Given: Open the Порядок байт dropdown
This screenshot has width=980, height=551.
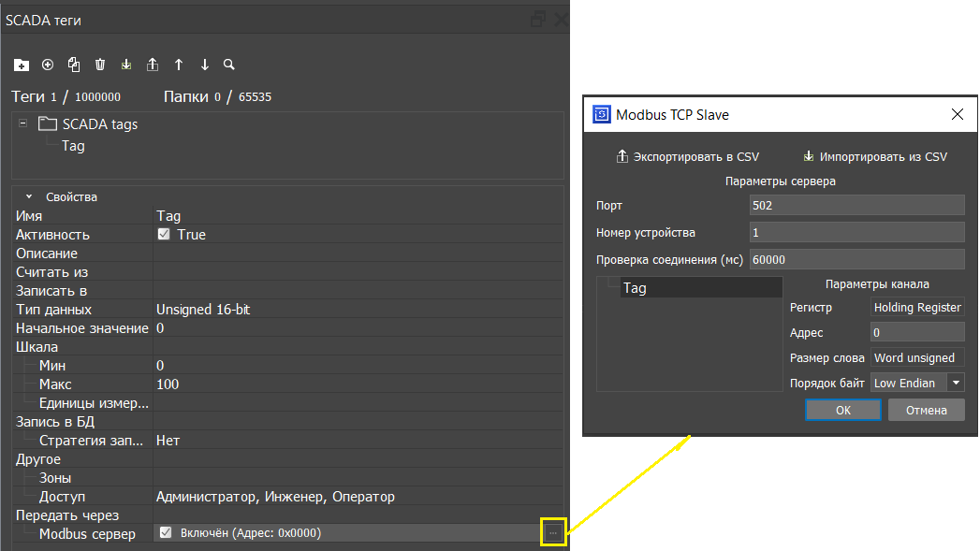Looking at the screenshot, I should (955, 383).
